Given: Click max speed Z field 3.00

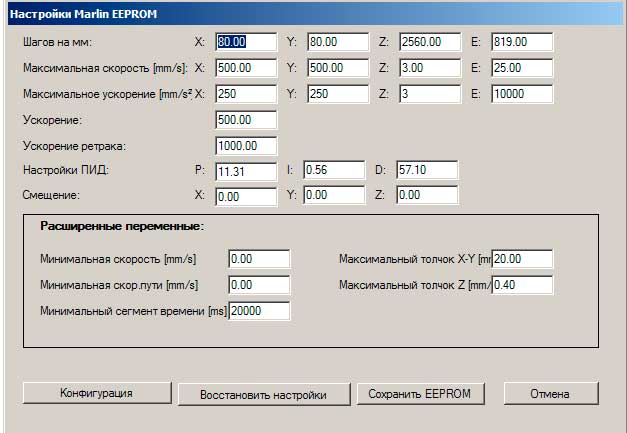Looking at the screenshot, I should [x=427, y=68].
